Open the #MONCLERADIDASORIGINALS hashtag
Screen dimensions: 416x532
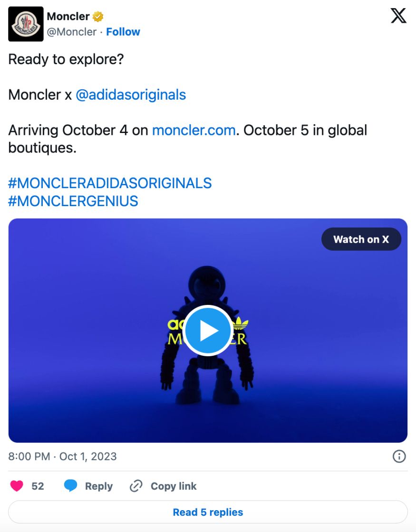(110, 183)
